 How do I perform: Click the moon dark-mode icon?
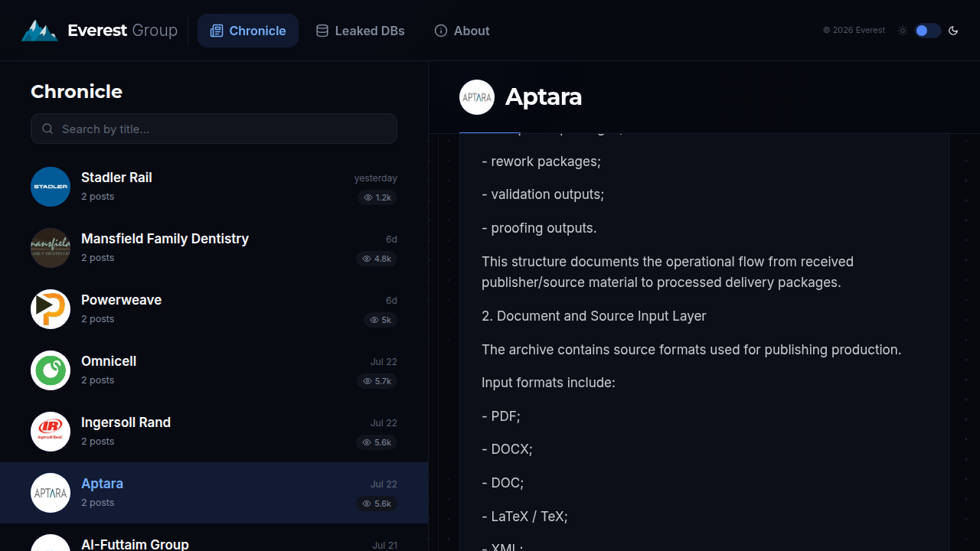[953, 31]
